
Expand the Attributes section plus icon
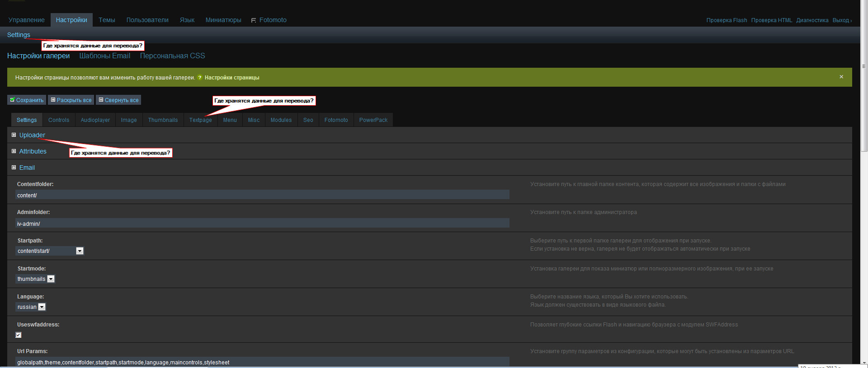[x=14, y=151]
